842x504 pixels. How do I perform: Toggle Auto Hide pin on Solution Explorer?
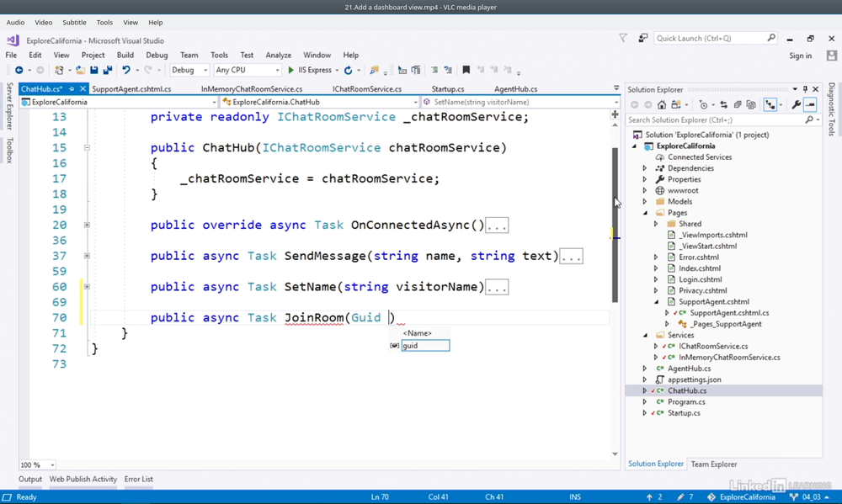[805, 89]
